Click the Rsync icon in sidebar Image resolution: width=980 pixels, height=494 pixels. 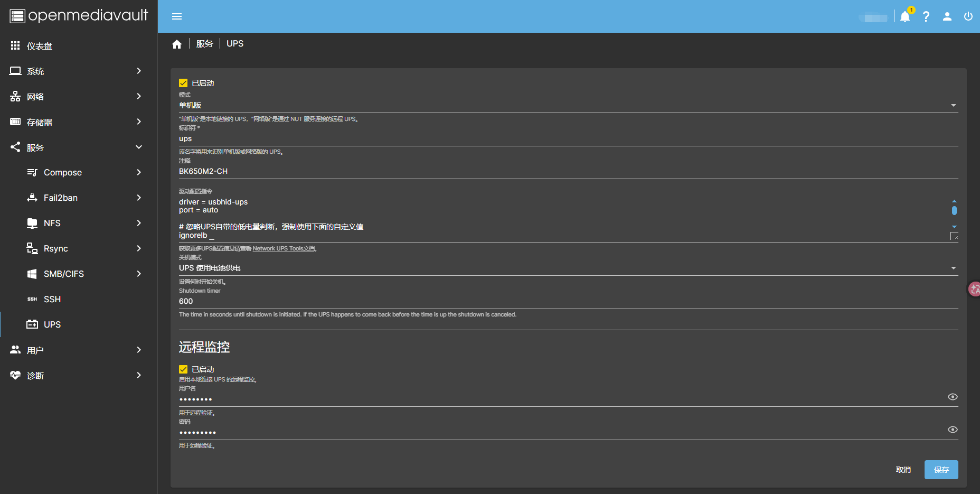tap(32, 248)
